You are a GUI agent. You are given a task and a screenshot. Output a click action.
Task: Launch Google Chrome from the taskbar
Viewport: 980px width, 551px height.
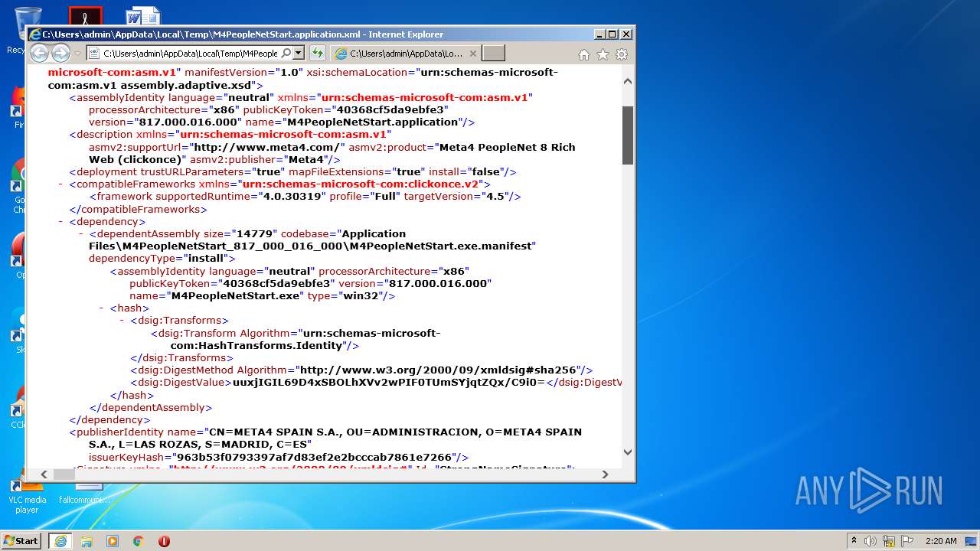(x=138, y=541)
